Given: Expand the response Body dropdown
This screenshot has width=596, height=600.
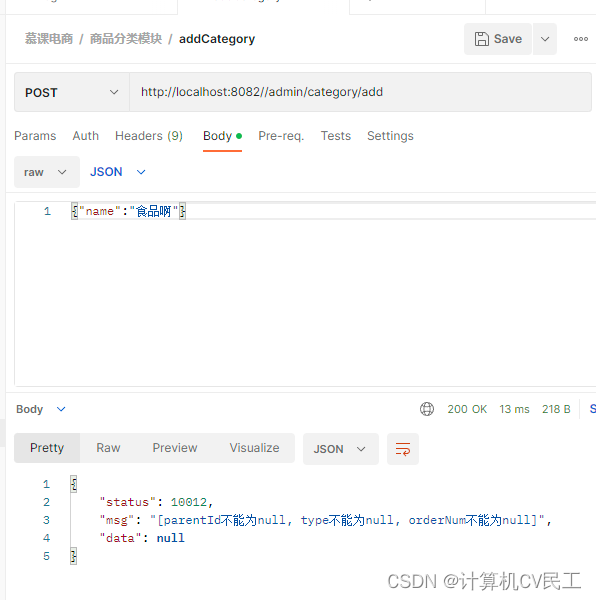Looking at the screenshot, I should 41,409.
